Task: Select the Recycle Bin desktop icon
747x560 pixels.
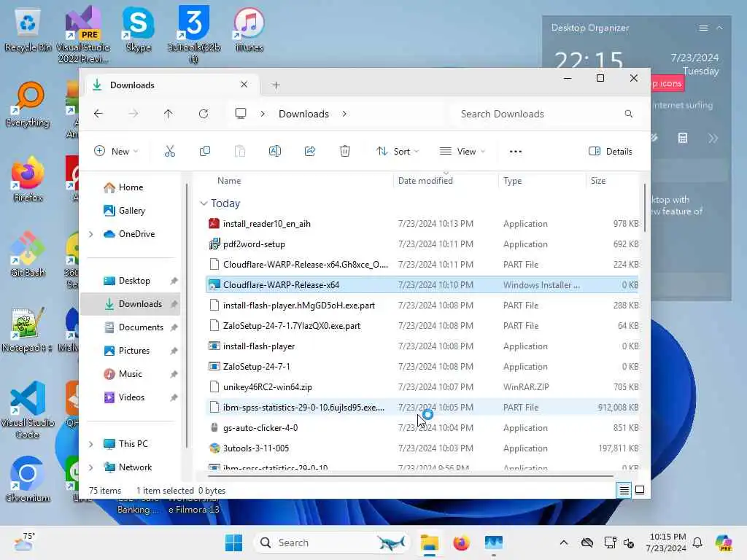Action: click(x=28, y=29)
